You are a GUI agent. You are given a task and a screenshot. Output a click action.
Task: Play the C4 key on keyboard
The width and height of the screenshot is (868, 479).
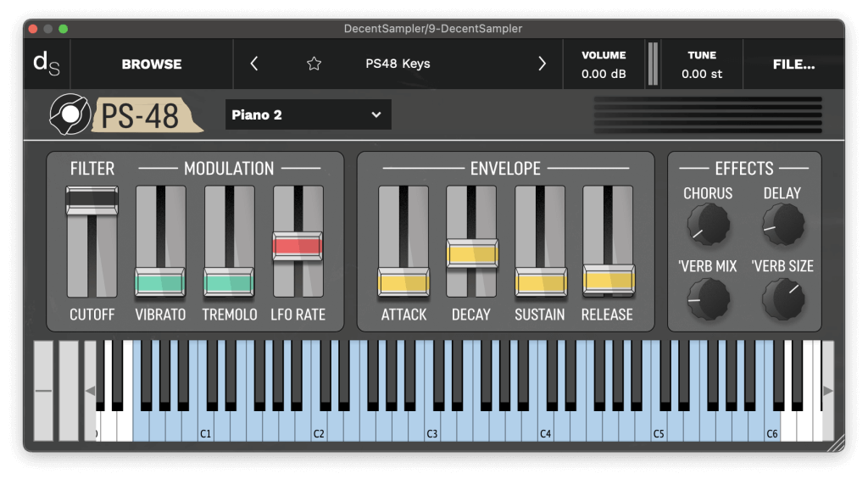[546, 426]
